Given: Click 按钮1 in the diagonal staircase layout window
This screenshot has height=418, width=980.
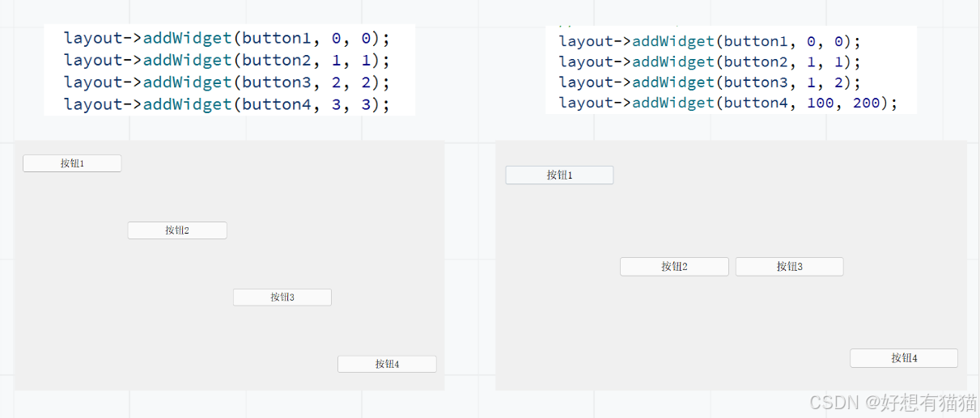Looking at the screenshot, I should pyautogui.click(x=72, y=163).
